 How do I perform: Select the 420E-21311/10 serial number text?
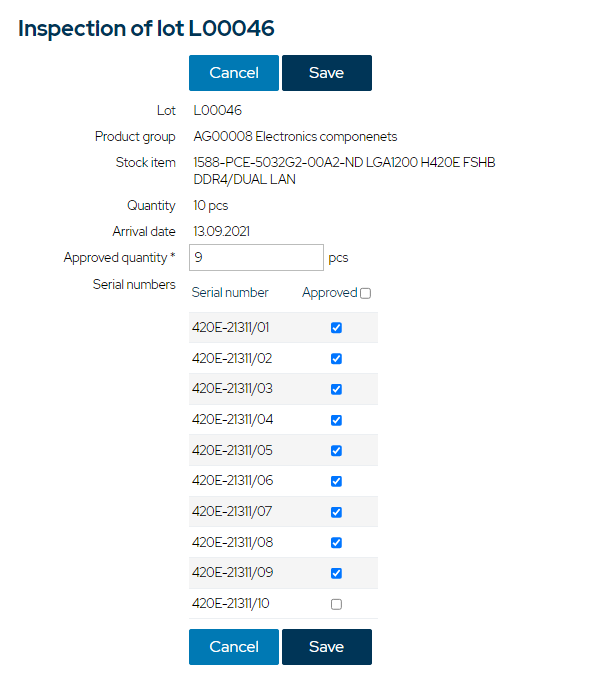coord(231,603)
